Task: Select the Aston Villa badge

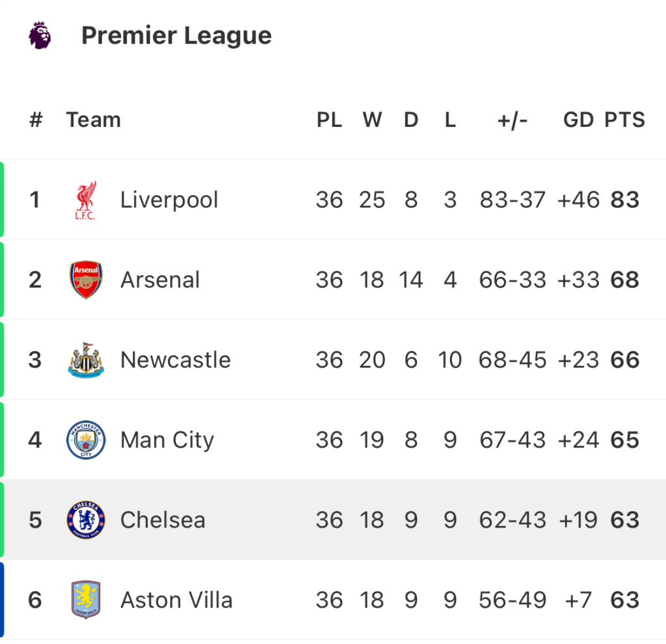Action: pyautogui.click(x=86, y=600)
